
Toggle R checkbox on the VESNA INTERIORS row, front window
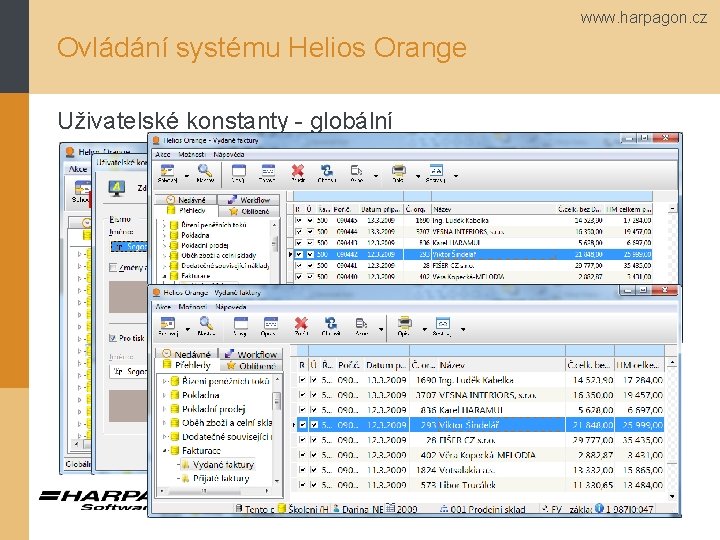point(302,394)
